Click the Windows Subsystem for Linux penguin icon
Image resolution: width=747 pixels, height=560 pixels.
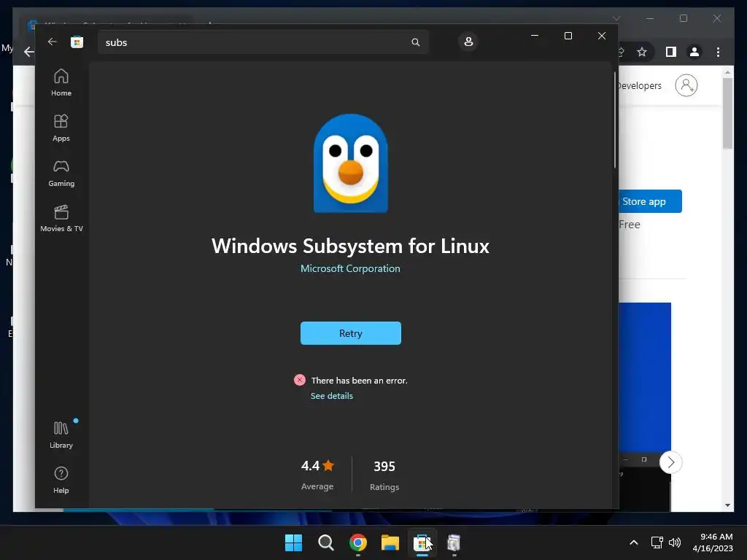(351, 163)
